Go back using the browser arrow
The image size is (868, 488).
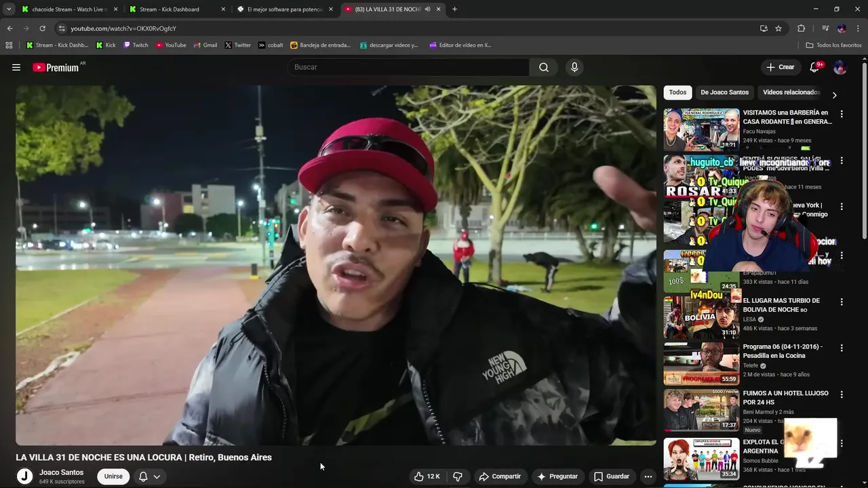point(9,28)
